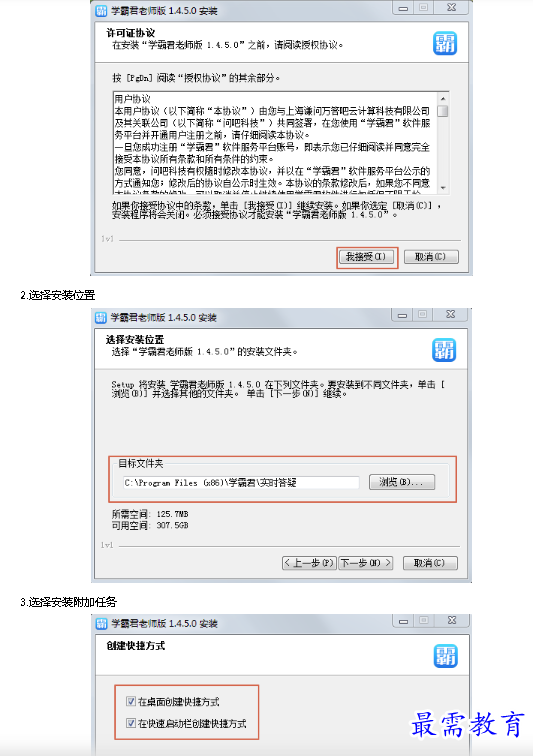Minimize the create shortcut dialog
This screenshot has width=533, height=756.
[404, 621]
